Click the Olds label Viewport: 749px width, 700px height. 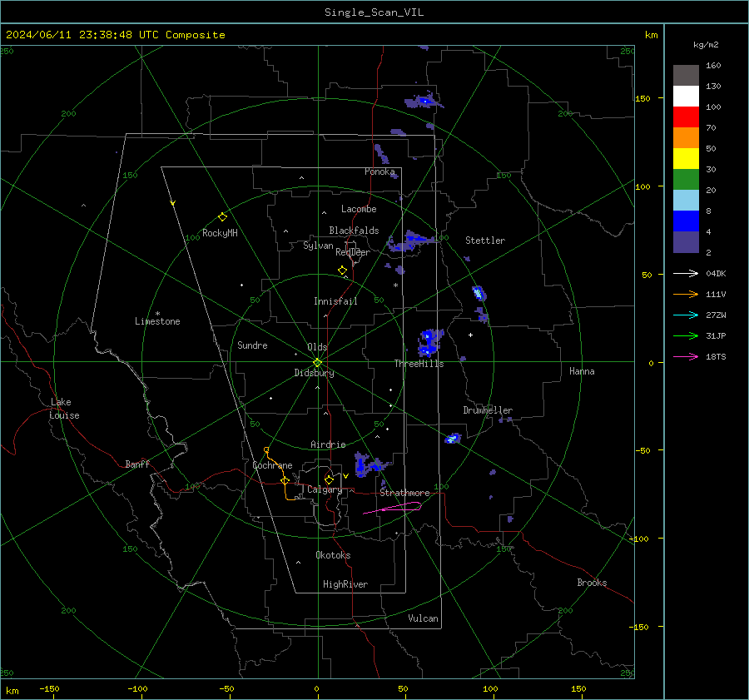(317, 347)
